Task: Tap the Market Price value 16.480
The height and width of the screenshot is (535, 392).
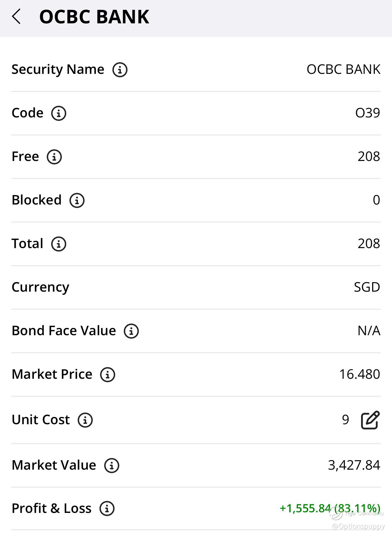Action: (359, 374)
